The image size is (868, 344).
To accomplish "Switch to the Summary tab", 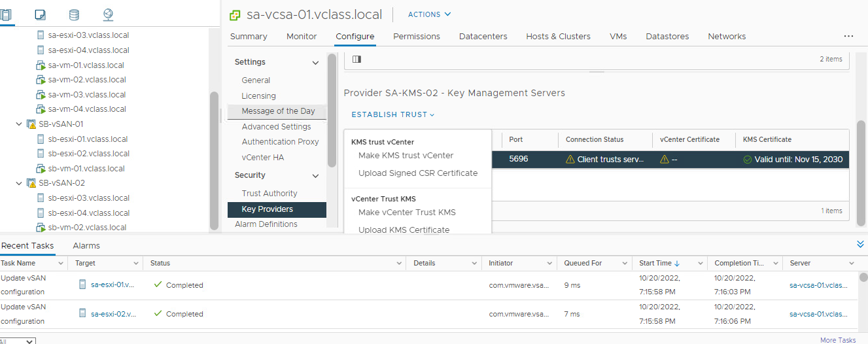I will coord(249,37).
